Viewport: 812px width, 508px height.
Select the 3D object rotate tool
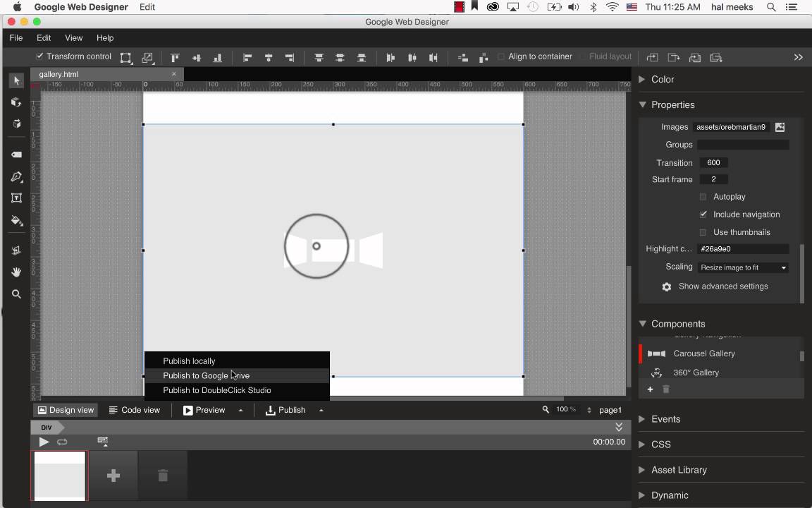point(16,102)
